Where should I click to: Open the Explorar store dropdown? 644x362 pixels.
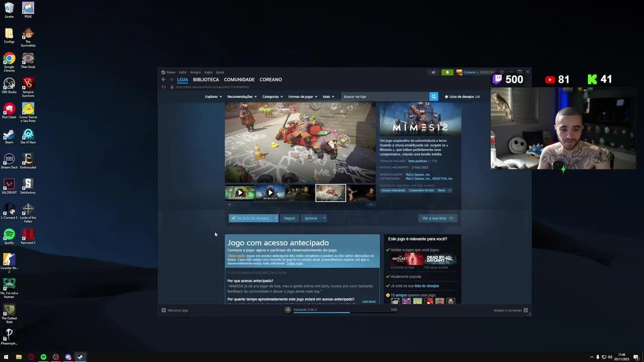pyautogui.click(x=213, y=97)
